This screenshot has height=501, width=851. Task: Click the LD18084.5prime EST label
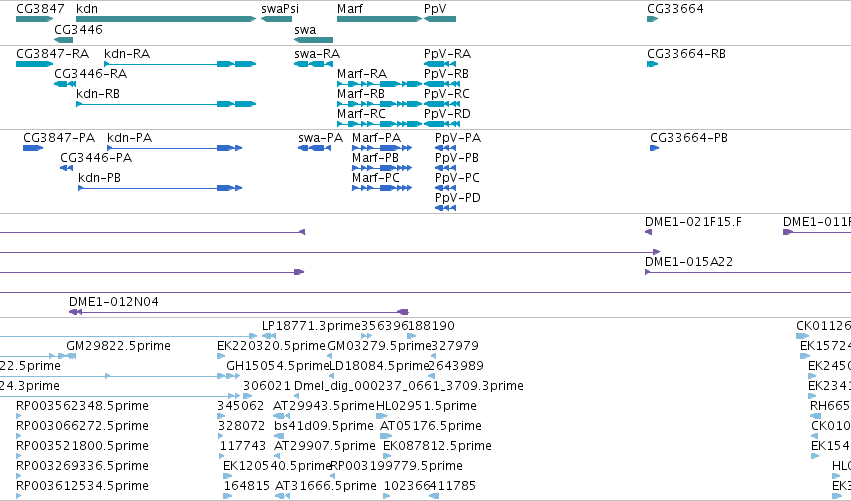tap(379, 366)
